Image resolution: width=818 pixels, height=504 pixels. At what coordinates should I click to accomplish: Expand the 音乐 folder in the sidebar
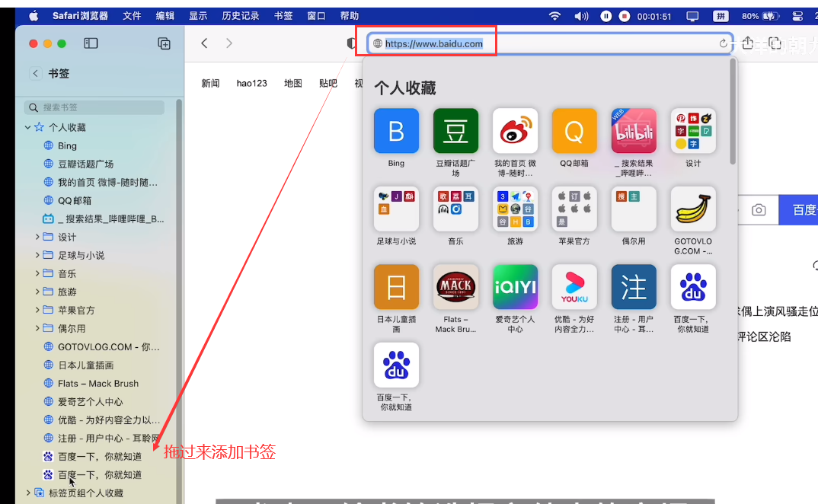click(x=37, y=273)
